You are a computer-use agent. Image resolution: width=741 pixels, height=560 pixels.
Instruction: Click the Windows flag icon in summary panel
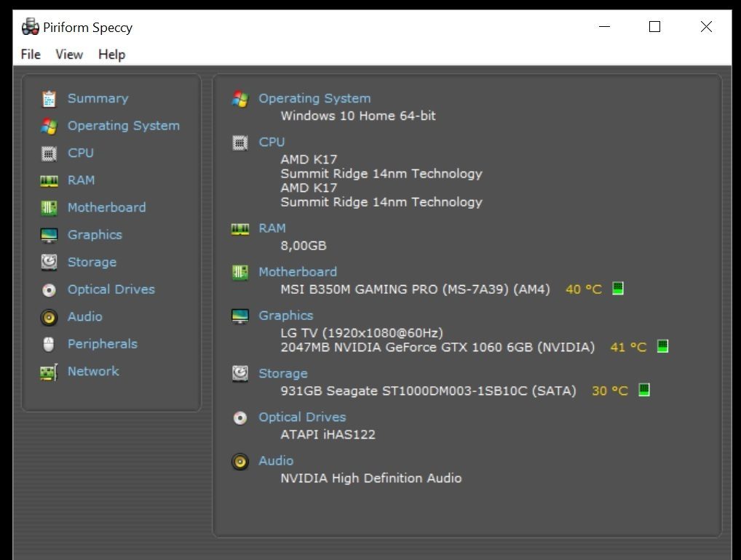click(240, 99)
